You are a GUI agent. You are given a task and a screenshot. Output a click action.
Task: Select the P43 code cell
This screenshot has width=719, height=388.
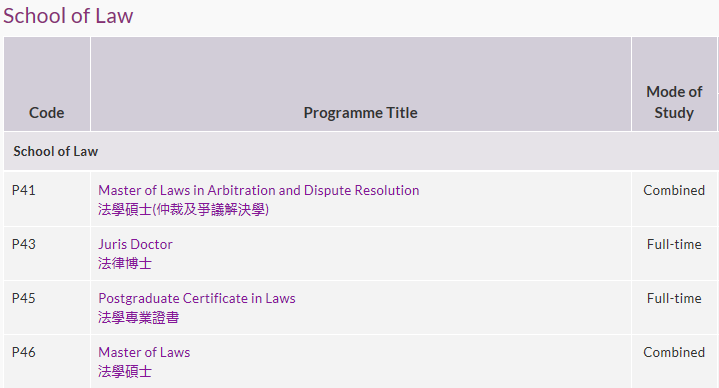[47, 253]
